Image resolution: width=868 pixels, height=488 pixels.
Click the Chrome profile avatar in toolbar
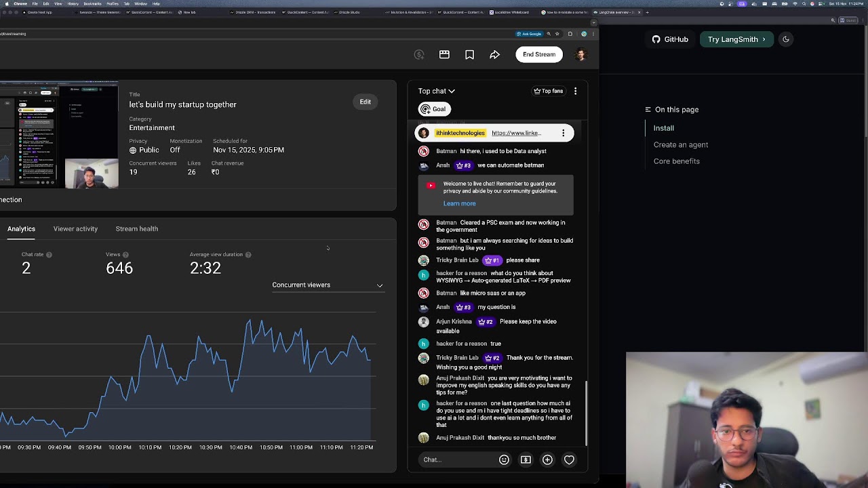coord(584,34)
